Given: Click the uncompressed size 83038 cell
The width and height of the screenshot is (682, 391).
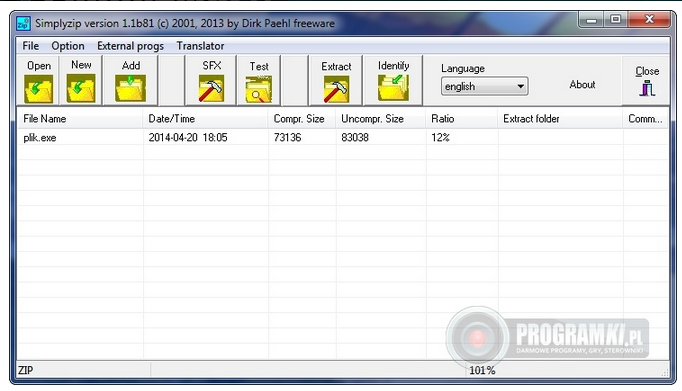Looking at the screenshot, I should tap(355, 137).
